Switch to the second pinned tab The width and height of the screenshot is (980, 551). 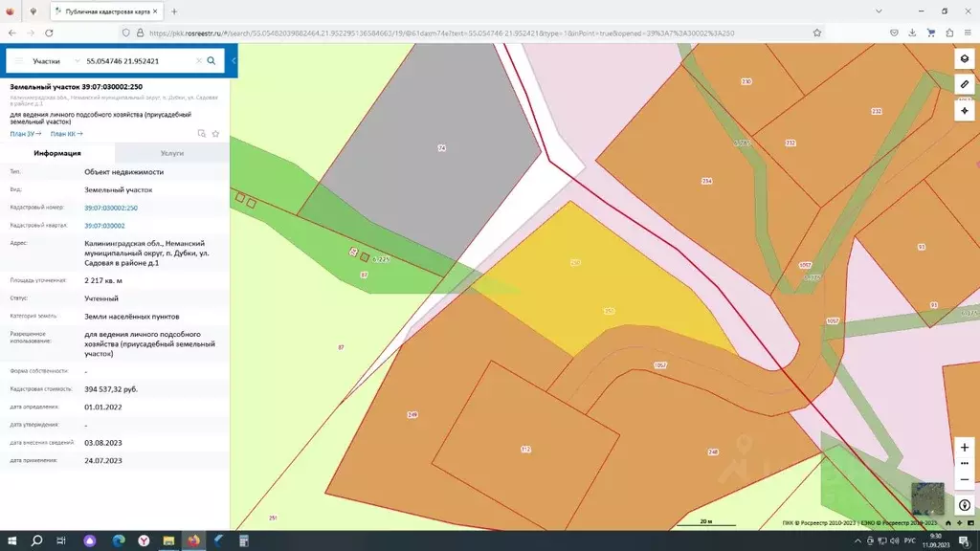(x=33, y=11)
